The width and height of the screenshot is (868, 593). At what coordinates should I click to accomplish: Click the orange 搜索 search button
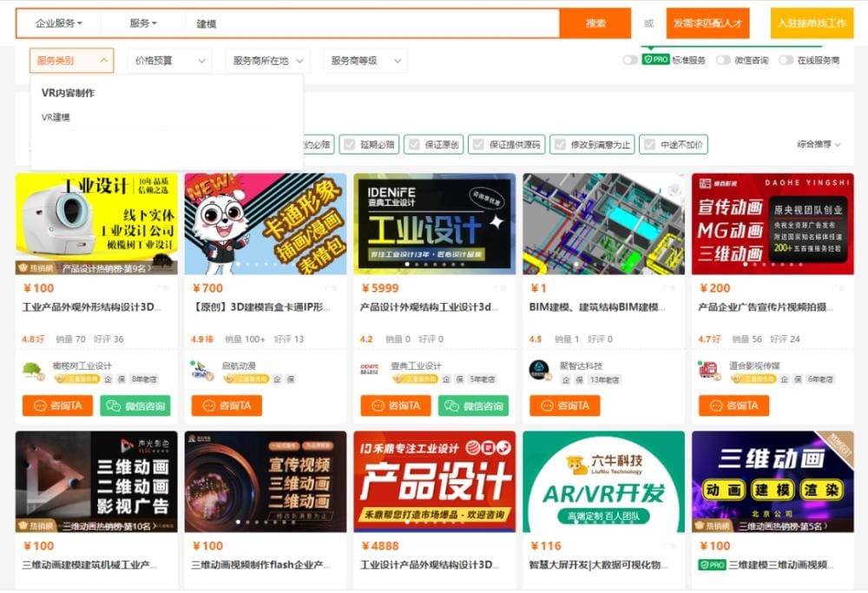pyautogui.click(x=595, y=23)
